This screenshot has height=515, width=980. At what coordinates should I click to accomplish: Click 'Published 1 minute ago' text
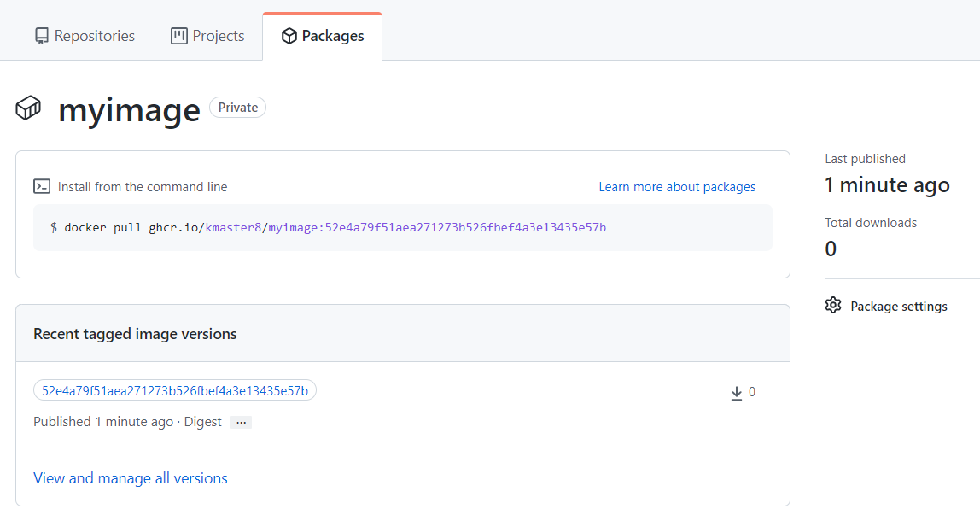click(103, 422)
